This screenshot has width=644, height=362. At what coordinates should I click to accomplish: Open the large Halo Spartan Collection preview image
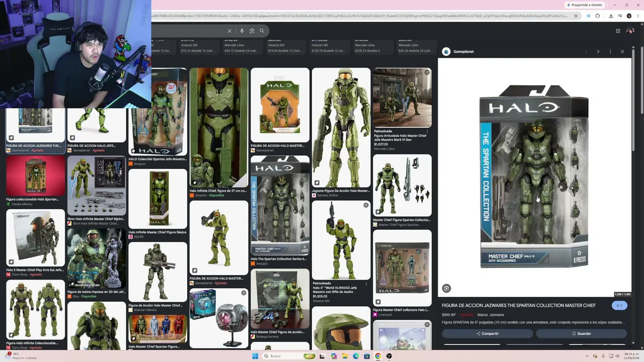(534, 177)
